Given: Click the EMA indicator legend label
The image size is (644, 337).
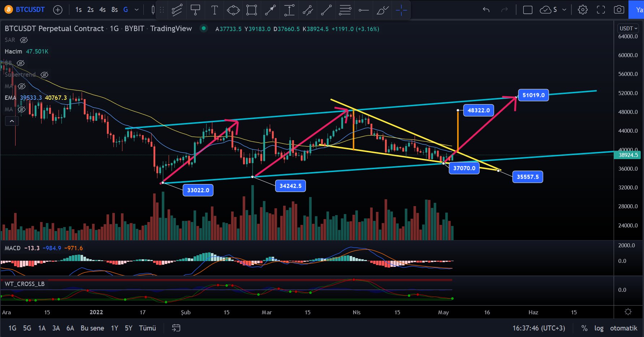Looking at the screenshot, I should tap(10, 98).
